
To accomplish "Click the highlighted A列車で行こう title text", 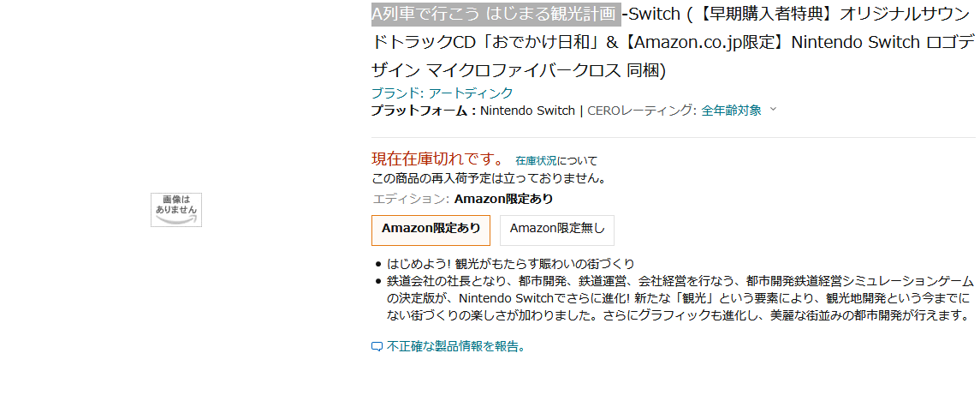I will pos(495,14).
